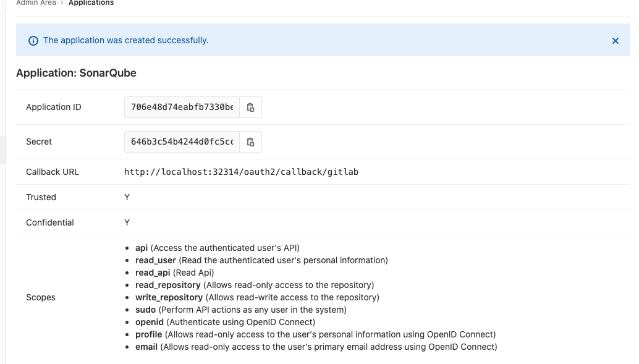Click the openid scope entry

[149, 322]
